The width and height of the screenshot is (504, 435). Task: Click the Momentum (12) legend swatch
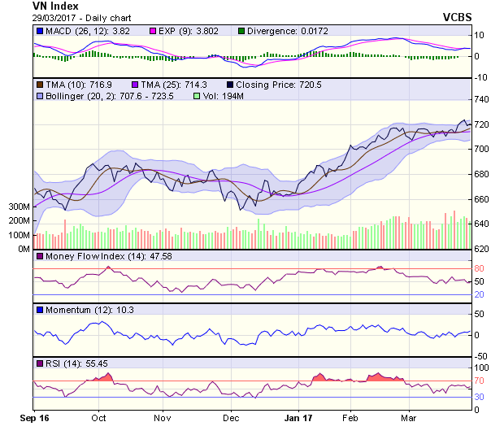38,310
